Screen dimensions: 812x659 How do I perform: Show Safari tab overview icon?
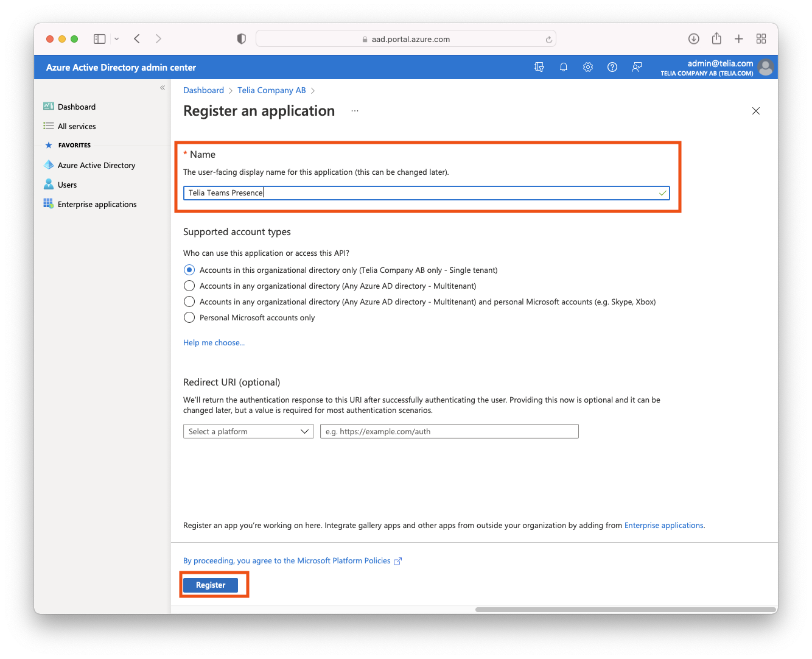tap(761, 39)
